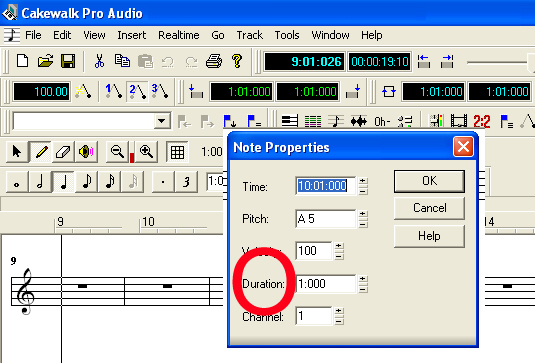Click the Channel field showing 1

point(313,316)
